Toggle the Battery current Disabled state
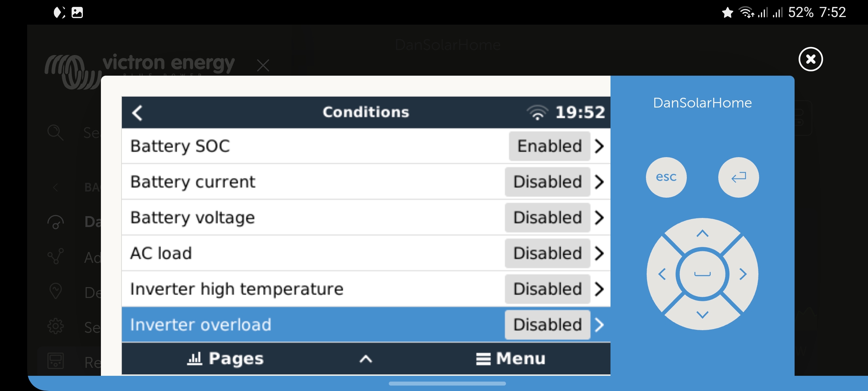868x391 pixels. click(548, 182)
